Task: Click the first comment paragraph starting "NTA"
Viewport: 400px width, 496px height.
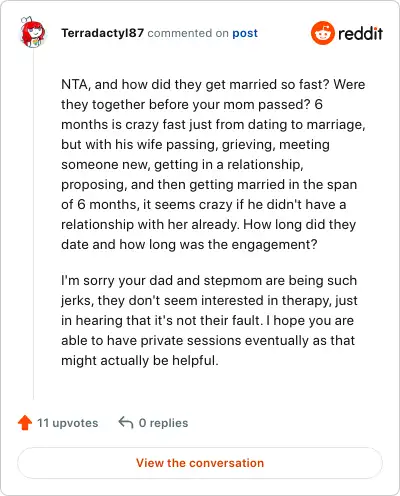Action: (213, 164)
